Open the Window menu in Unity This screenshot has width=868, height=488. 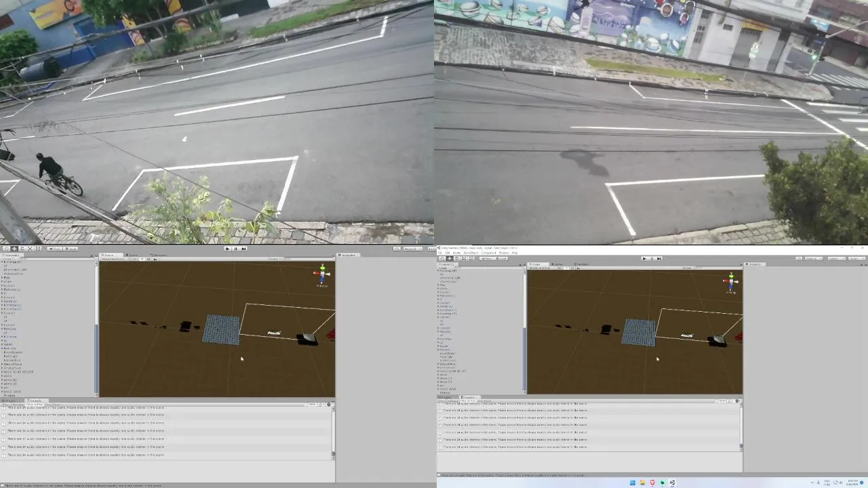(x=504, y=253)
